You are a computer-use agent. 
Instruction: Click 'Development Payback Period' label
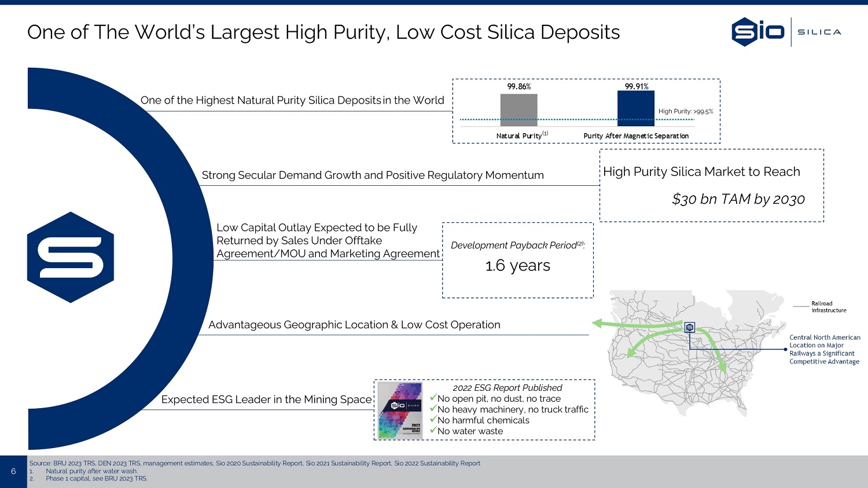tap(518, 245)
